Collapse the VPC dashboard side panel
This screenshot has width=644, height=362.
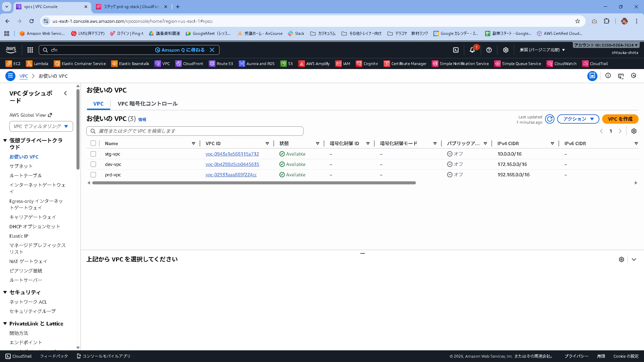coord(65,94)
